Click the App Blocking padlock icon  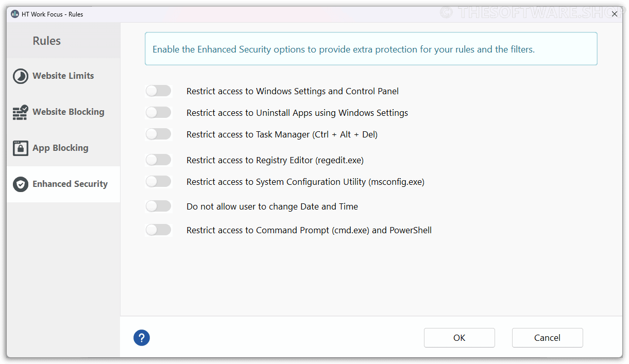point(21,148)
